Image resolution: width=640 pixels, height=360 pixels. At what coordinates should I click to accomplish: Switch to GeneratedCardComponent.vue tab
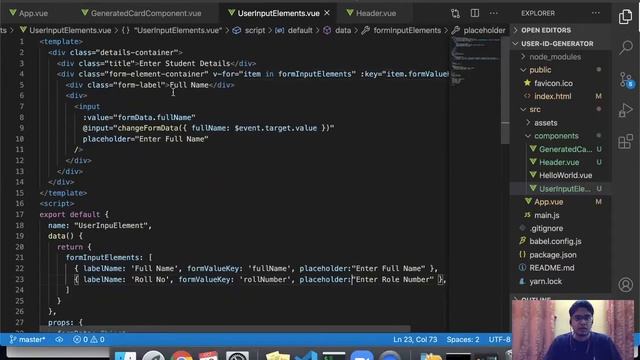[141, 13]
